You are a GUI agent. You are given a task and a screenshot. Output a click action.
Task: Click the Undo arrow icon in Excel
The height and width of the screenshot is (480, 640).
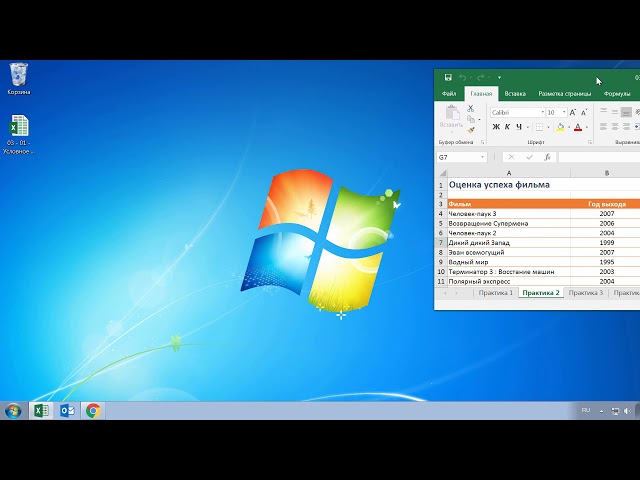(x=462, y=77)
